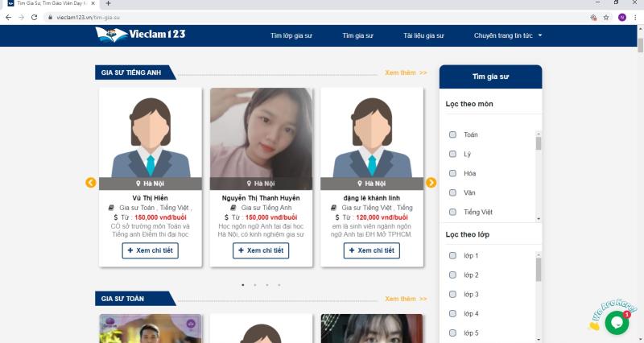644x343 pixels.
Task: Click dollar icon on đặng lê khánh linh card
Action: pos(337,217)
